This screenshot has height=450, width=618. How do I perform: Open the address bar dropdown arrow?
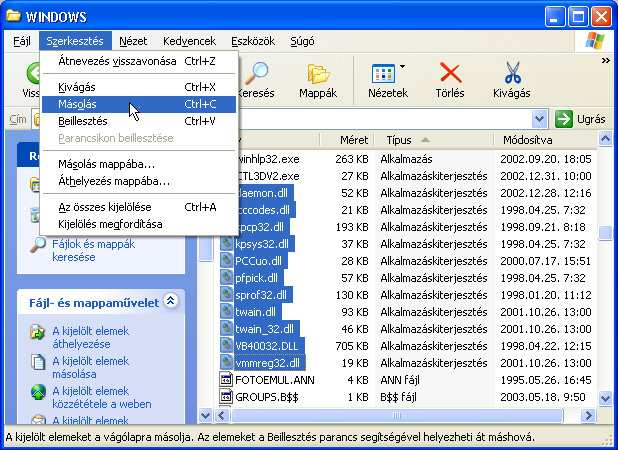[539, 119]
